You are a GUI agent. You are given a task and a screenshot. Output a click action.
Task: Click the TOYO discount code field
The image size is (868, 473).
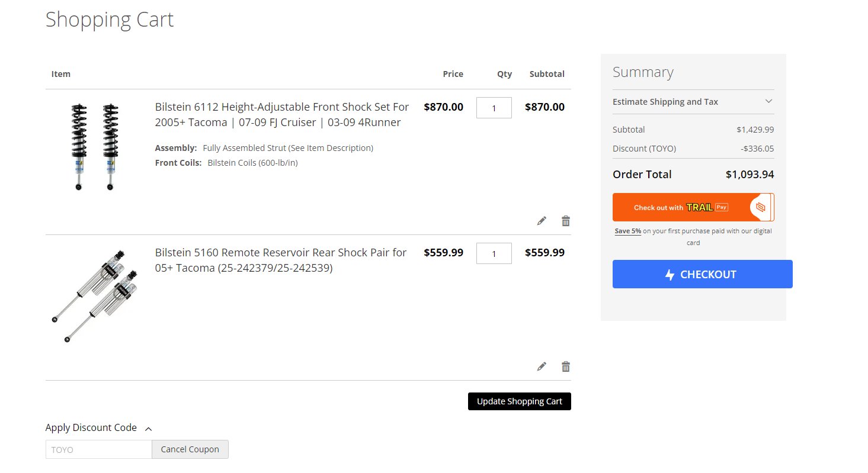tap(99, 449)
